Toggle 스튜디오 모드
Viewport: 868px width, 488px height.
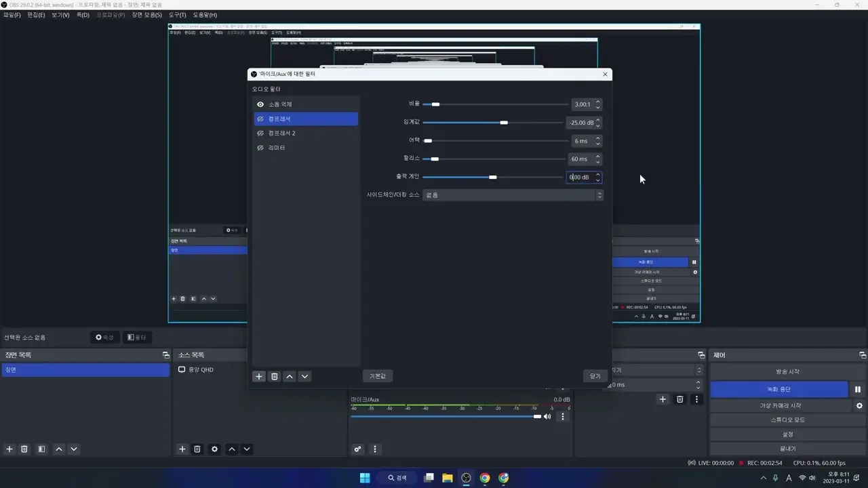click(787, 420)
